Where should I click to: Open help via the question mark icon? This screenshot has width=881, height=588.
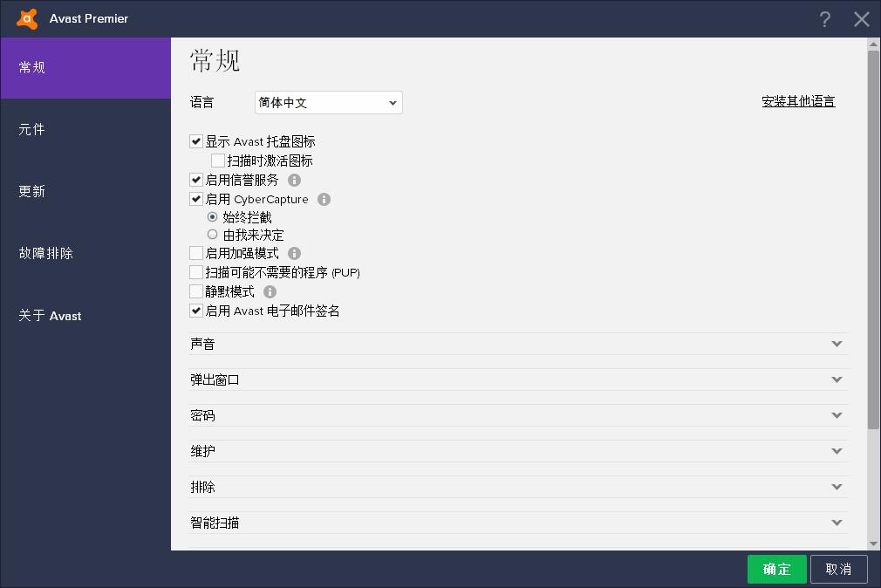824,19
